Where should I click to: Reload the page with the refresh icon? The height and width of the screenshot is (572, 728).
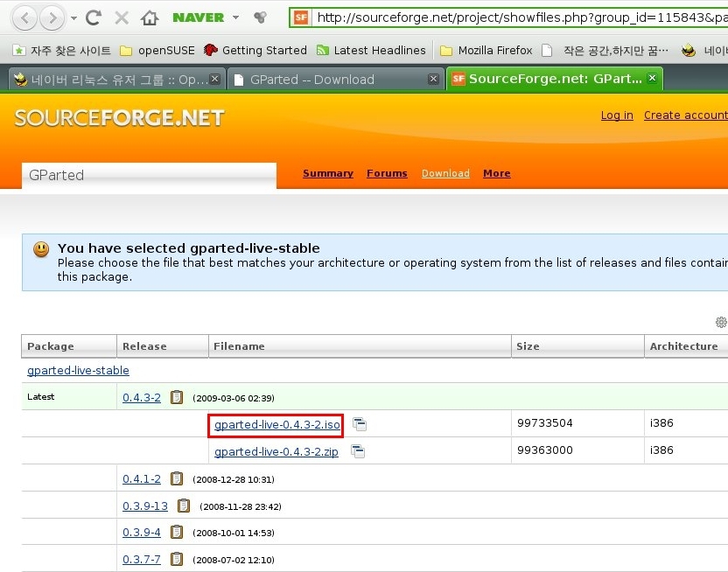[x=94, y=17]
